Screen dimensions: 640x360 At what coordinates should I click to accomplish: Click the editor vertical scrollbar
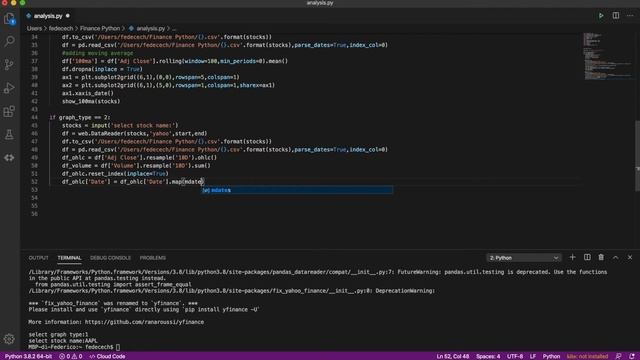click(637, 156)
